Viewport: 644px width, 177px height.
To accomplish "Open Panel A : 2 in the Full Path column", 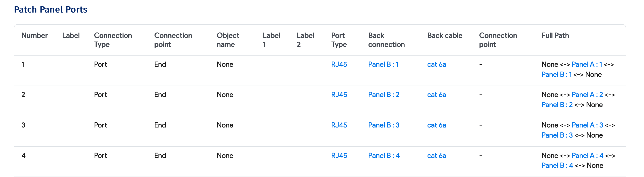I will (x=588, y=95).
